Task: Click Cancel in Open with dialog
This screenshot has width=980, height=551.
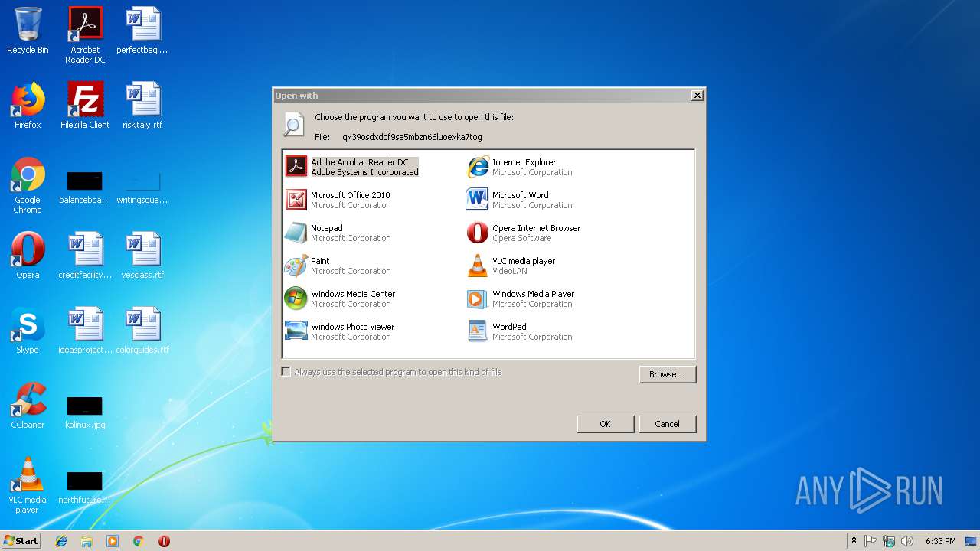Action: tap(667, 424)
